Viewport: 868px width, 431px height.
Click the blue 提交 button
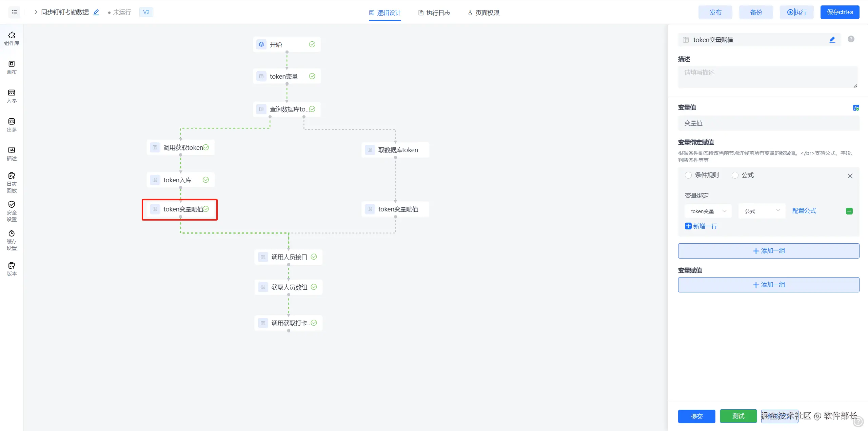click(696, 416)
